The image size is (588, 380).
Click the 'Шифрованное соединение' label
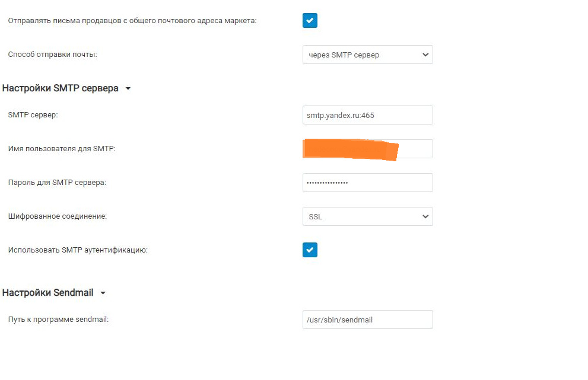tap(58, 216)
